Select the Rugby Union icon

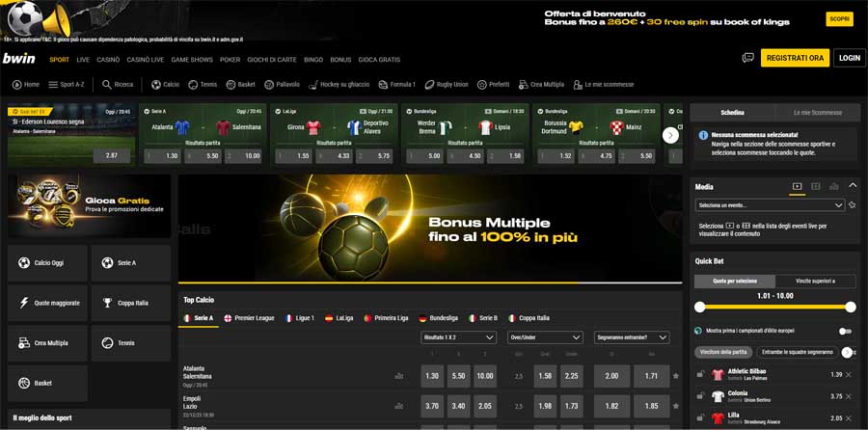(x=429, y=85)
